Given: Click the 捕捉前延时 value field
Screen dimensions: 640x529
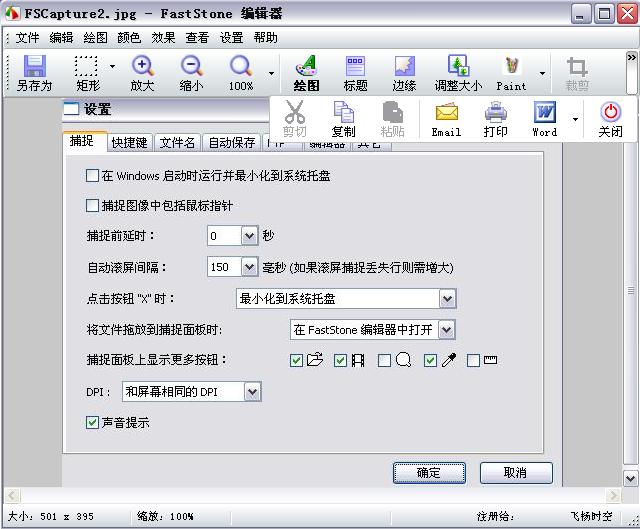Looking at the screenshot, I should point(224,236).
